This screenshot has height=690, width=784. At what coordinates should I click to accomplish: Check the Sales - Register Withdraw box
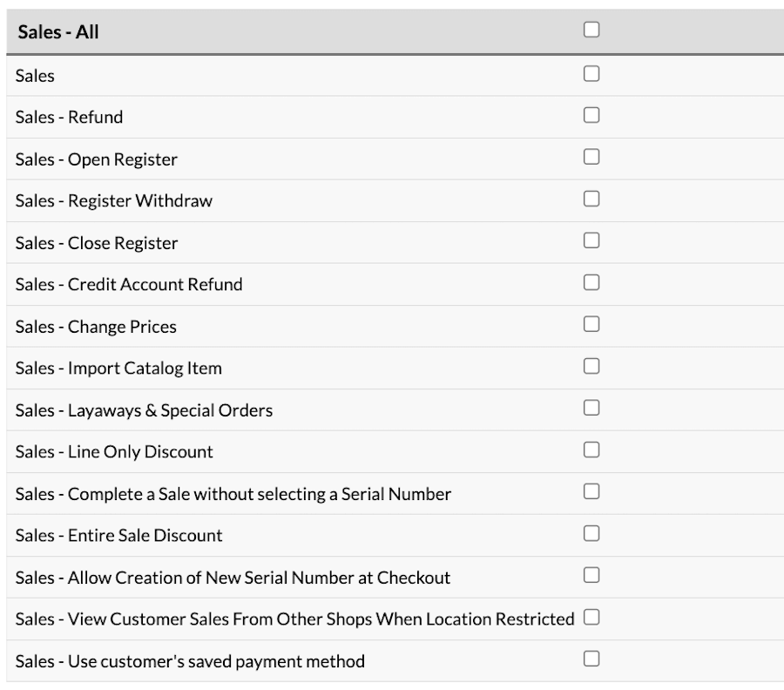pyautogui.click(x=591, y=199)
